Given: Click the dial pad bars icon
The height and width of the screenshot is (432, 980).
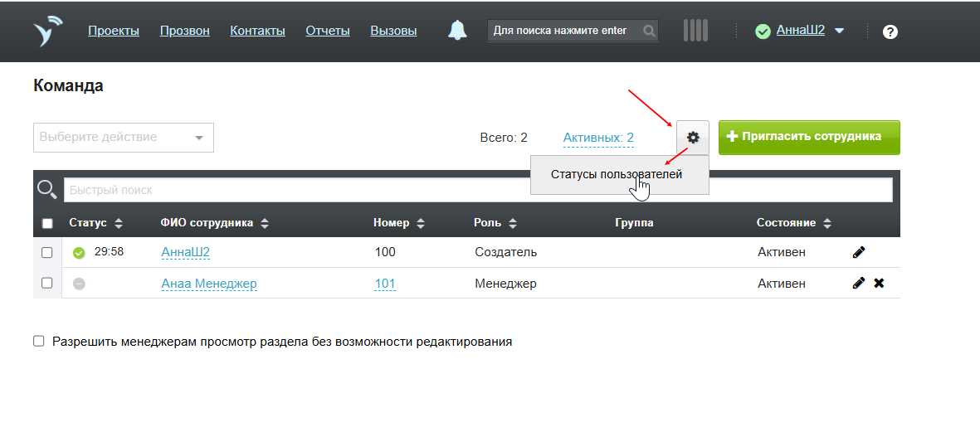Looking at the screenshot, I should pos(695,31).
